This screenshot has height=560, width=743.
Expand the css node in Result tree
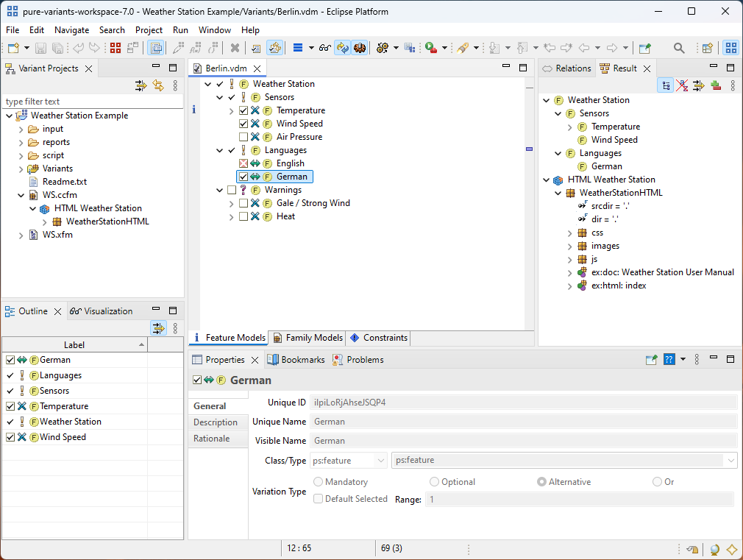570,233
